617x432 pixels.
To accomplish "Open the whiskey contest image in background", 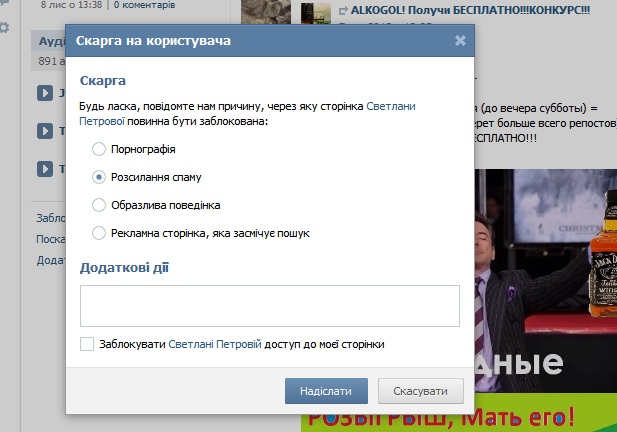I will pyautogui.click(x=546, y=281).
